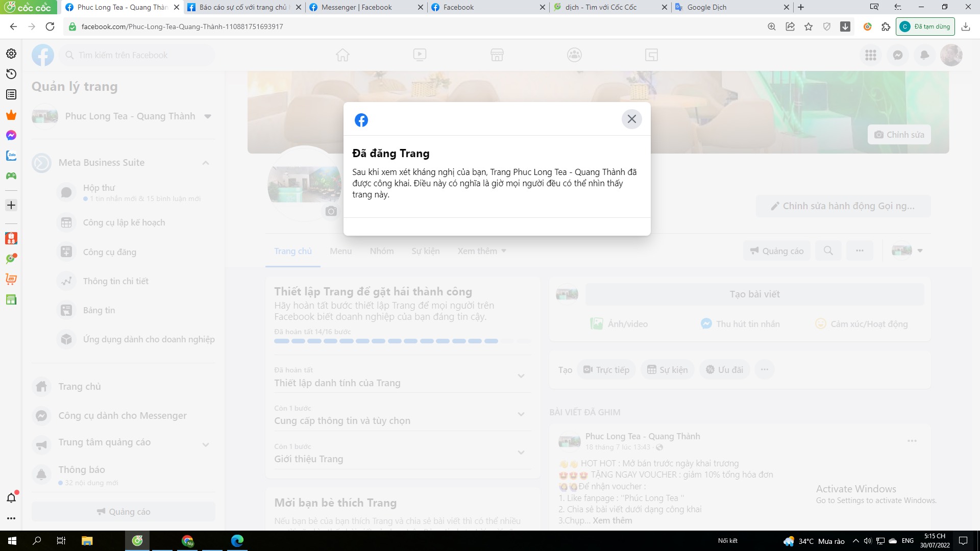Click the 'Tạo bài viết' composer field
The image size is (980, 551).
tap(754, 294)
